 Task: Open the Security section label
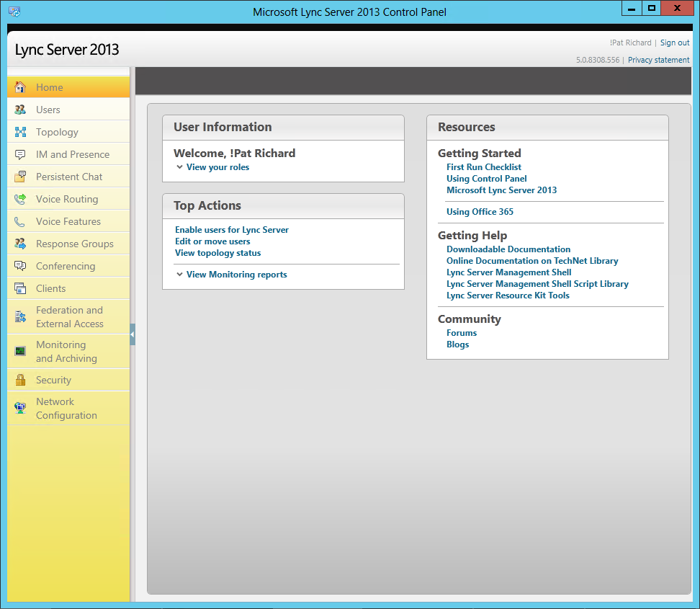point(53,381)
